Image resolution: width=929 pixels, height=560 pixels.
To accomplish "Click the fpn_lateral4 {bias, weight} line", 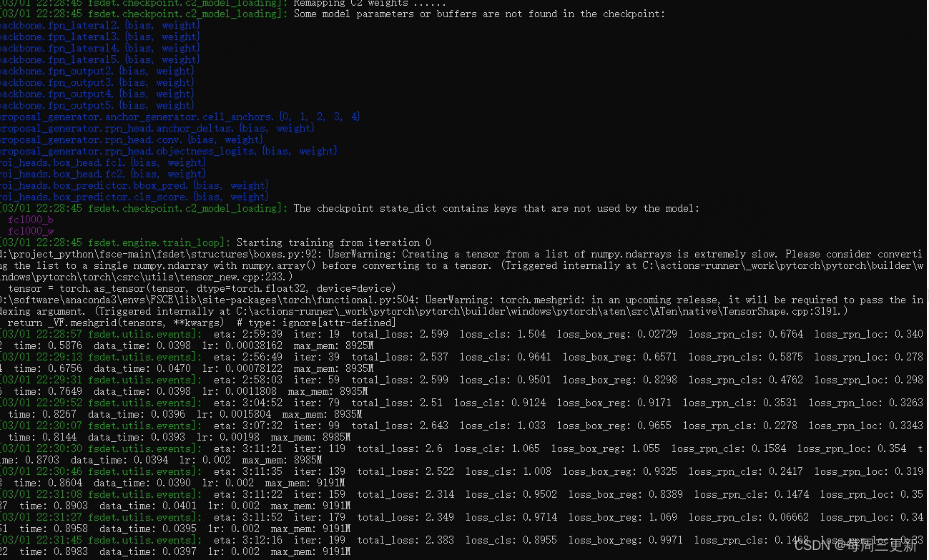I will pos(99,48).
